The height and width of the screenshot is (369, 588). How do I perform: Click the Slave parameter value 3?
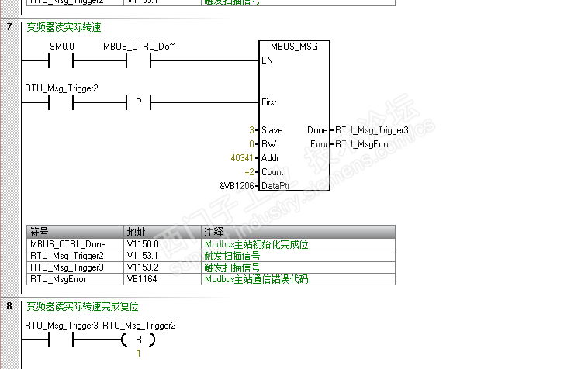252,130
